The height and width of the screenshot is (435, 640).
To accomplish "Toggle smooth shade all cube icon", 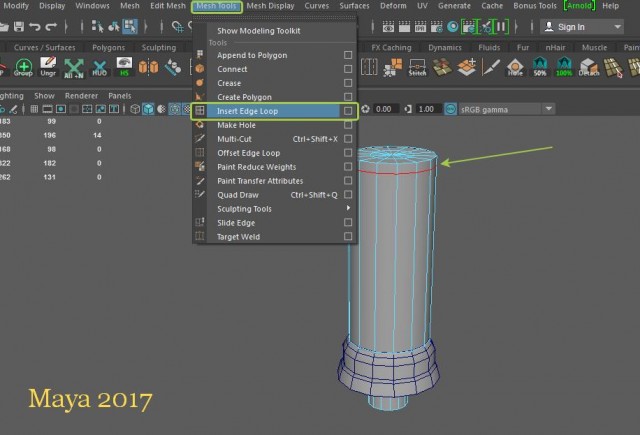I will 148,109.
